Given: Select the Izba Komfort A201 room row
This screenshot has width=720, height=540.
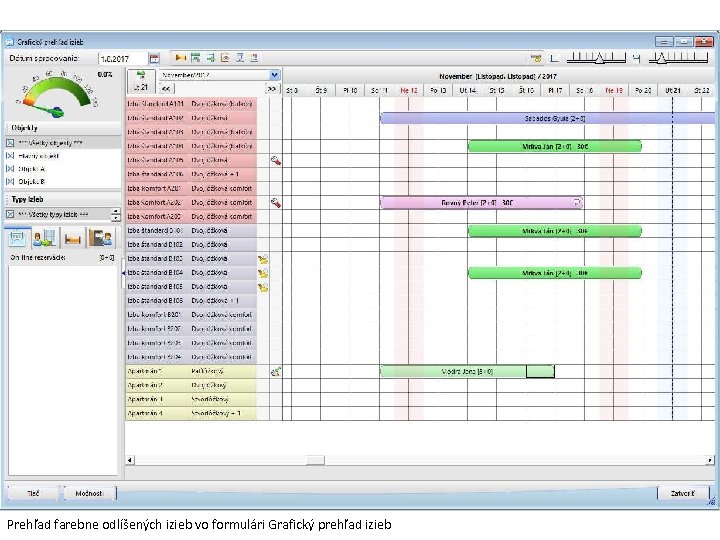Looking at the screenshot, I should pos(191,188).
